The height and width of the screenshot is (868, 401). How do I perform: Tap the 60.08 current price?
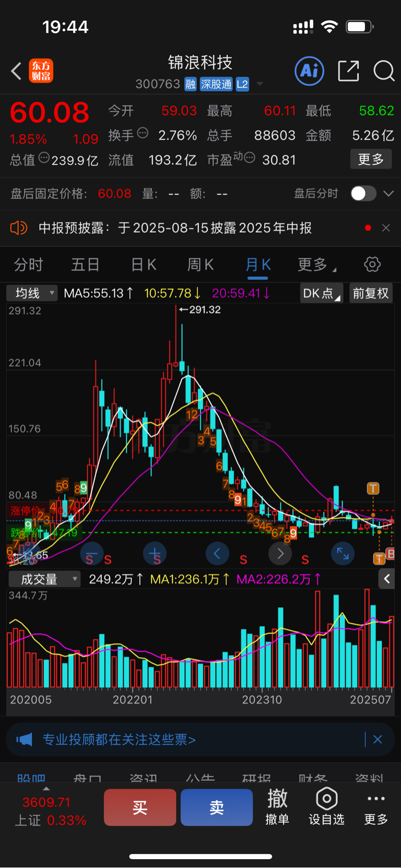click(x=50, y=113)
